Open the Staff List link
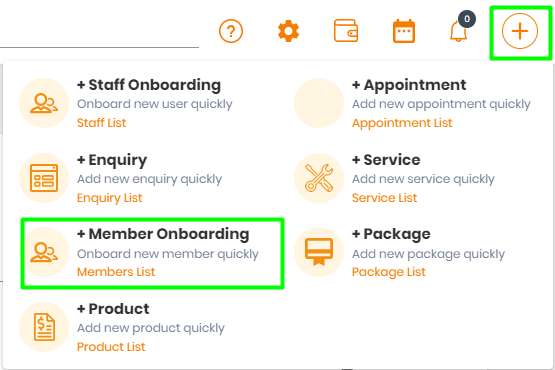 pyautogui.click(x=102, y=123)
